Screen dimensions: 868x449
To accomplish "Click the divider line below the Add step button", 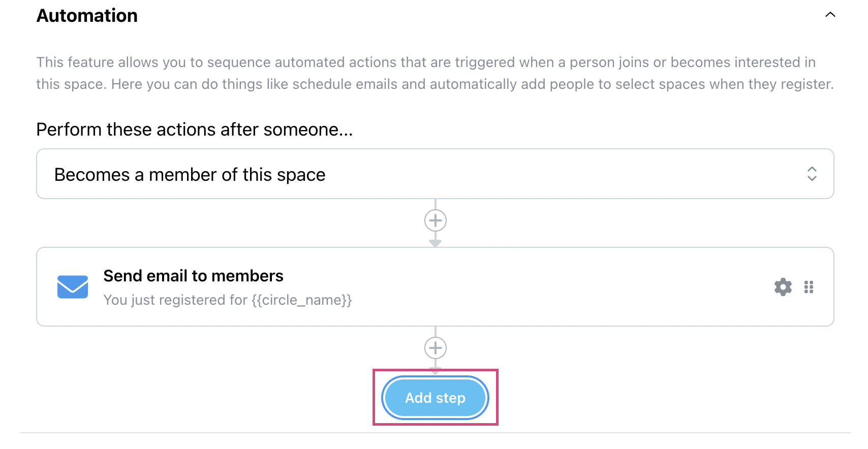I will (x=435, y=433).
